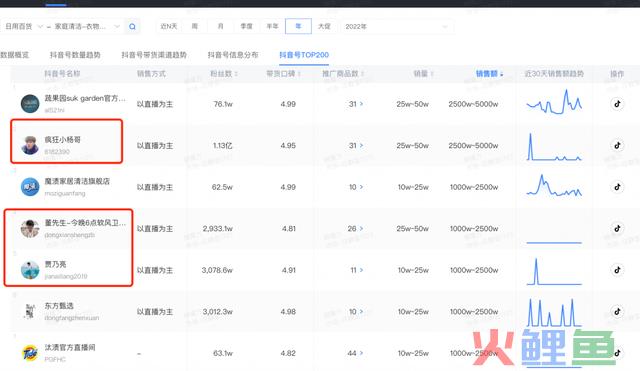640x371 pixels.
Task: Click fan count 1.13亿
Action: tap(222, 146)
